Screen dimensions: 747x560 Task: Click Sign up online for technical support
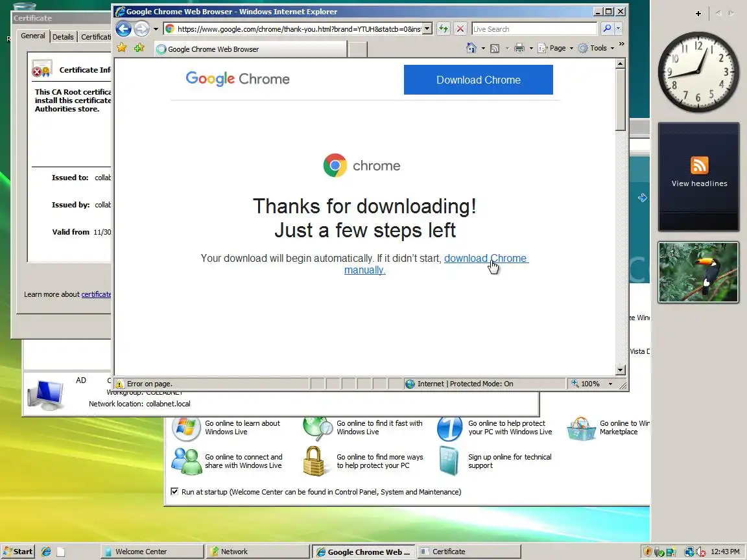[x=510, y=461]
